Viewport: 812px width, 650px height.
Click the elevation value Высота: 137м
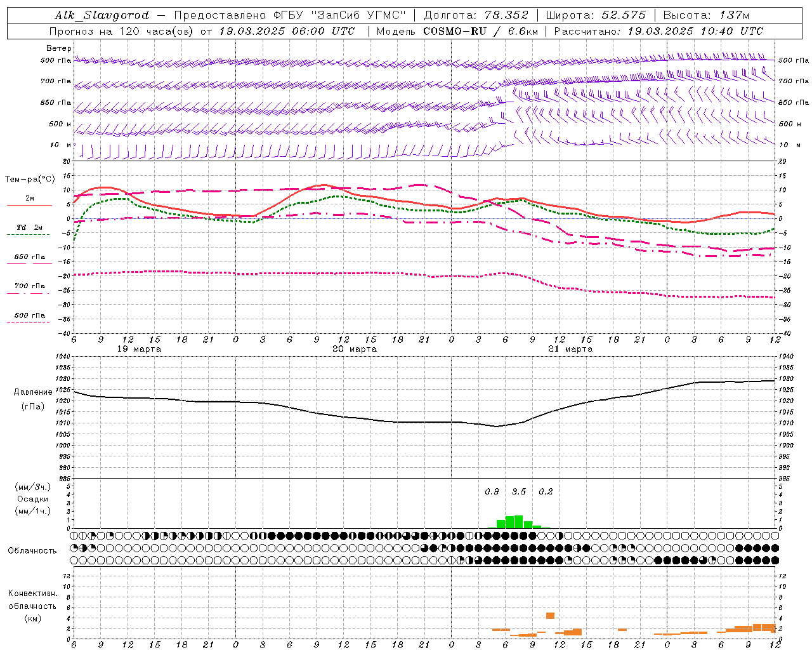(706, 15)
